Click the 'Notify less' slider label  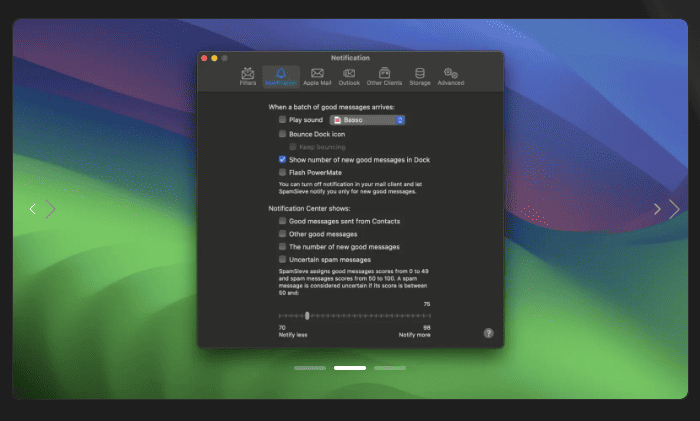(293, 335)
